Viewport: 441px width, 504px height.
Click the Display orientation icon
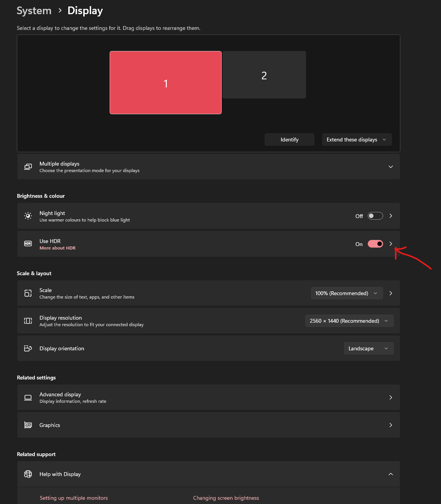tap(28, 348)
